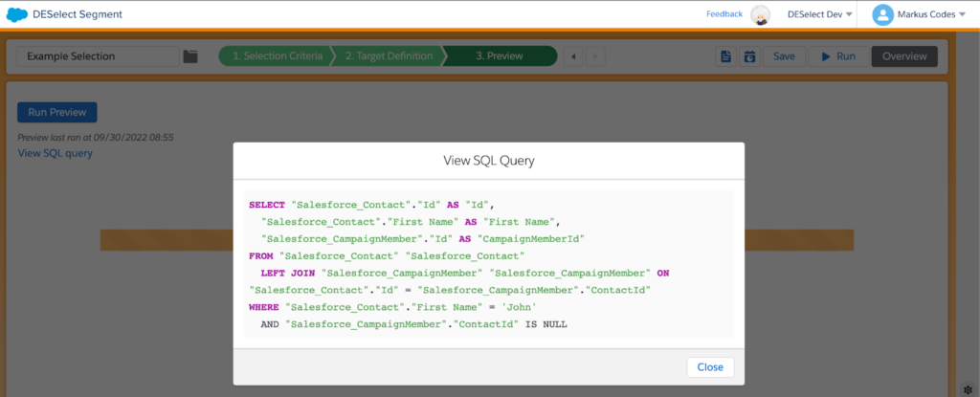
Task: Click the Markus Codes user avatar
Action: [x=882, y=14]
